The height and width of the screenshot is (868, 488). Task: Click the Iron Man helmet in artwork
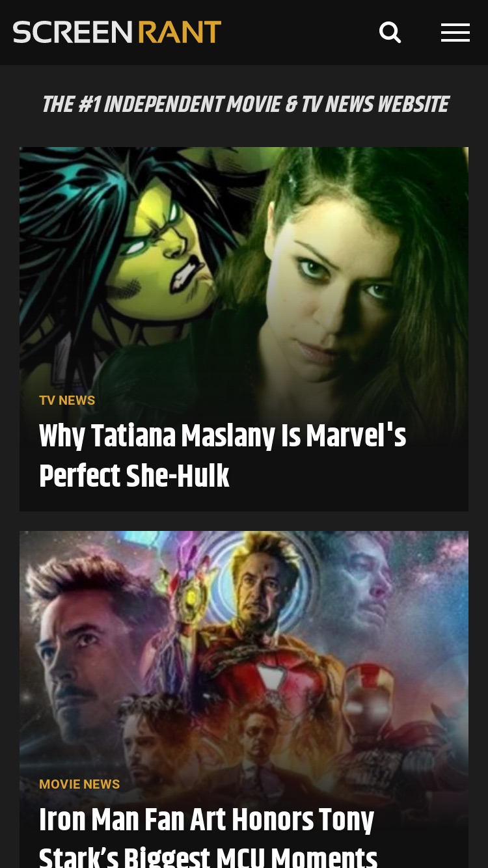tap(374, 709)
